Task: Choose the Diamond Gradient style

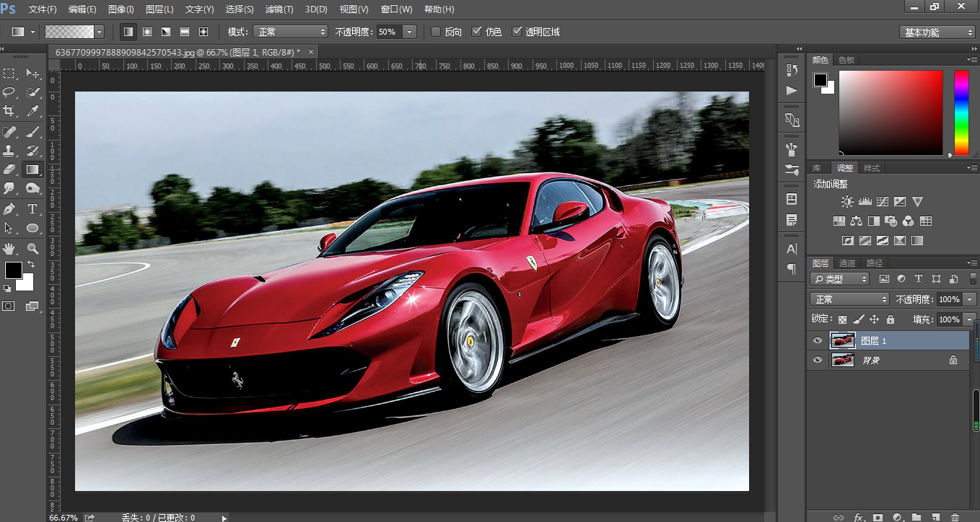Action: pyautogui.click(x=204, y=32)
